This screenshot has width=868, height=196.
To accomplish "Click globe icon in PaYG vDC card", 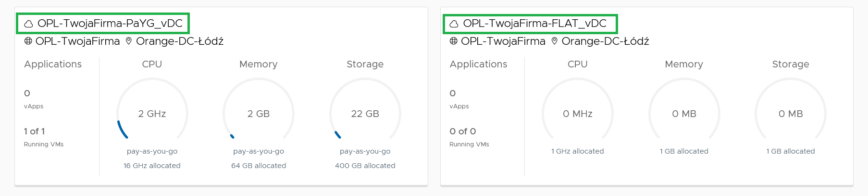I will pos(28,41).
